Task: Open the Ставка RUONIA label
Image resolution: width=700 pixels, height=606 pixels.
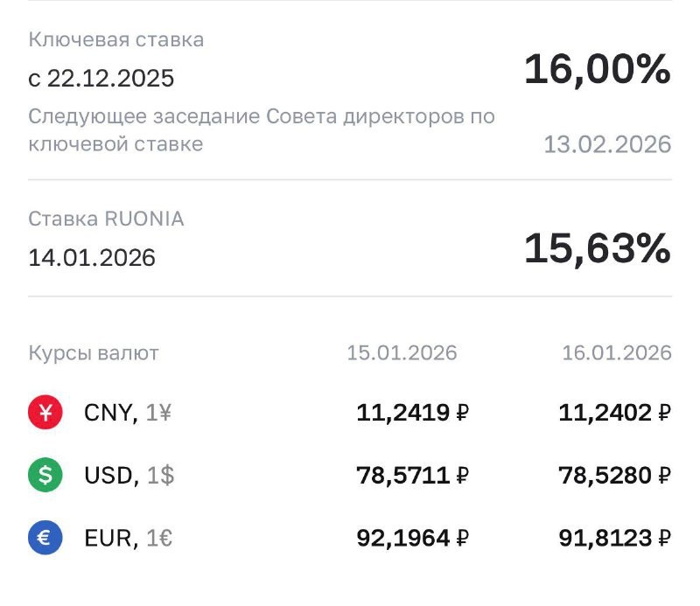Action: 106,219
